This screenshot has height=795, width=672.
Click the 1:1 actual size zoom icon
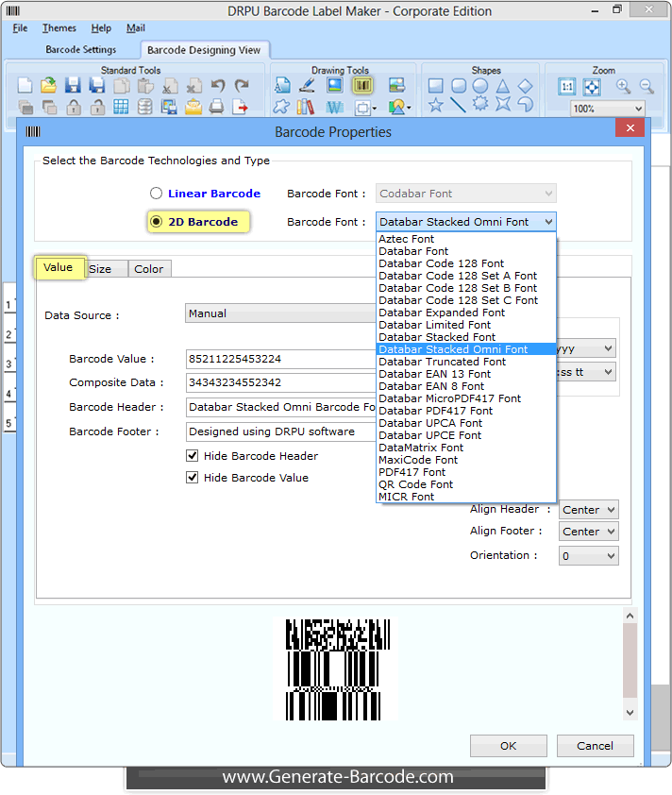pyautogui.click(x=567, y=87)
